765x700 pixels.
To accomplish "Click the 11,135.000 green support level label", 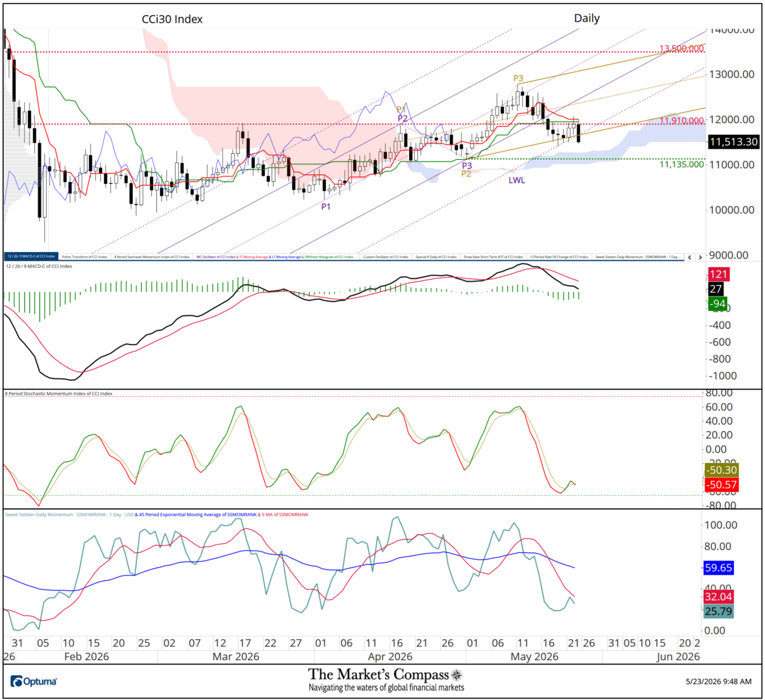I will click(681, 164).
